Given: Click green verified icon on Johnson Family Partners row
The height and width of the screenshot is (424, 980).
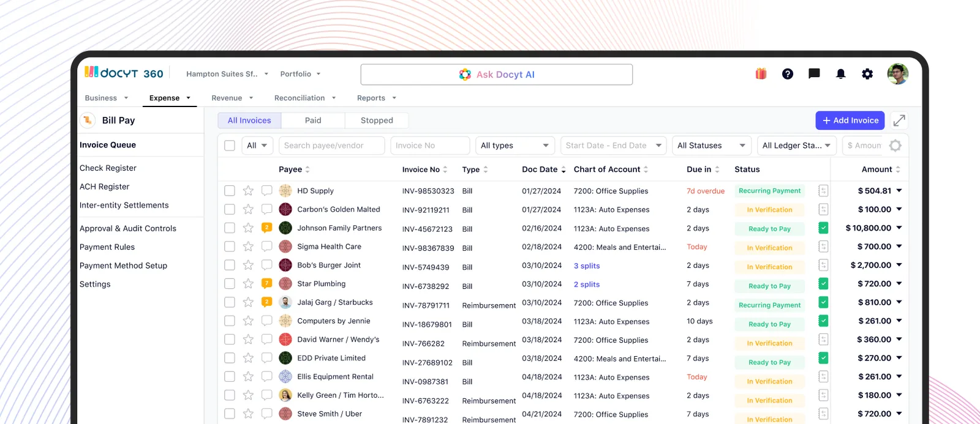Looking at the screenshot, I should click(823, 228).
